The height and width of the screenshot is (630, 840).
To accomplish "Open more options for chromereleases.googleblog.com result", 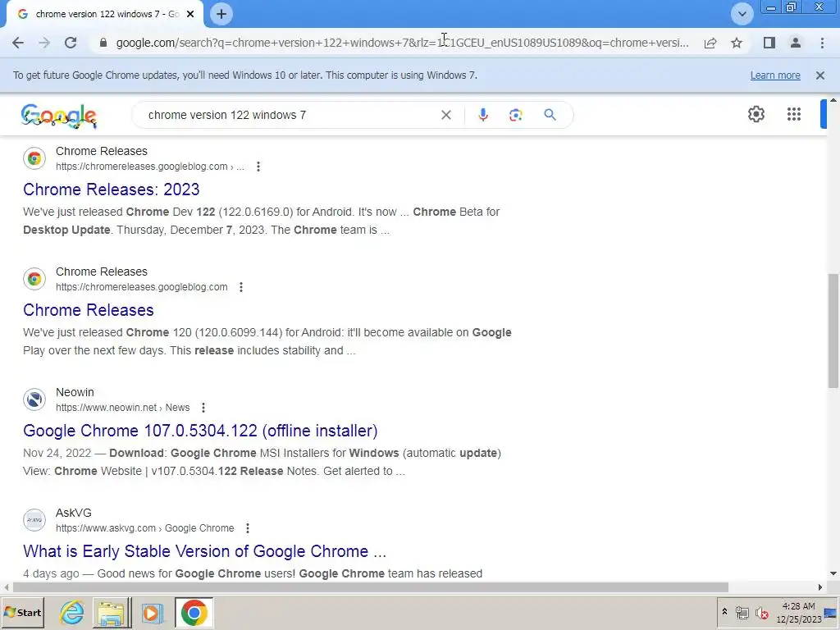I will (241, 287).
